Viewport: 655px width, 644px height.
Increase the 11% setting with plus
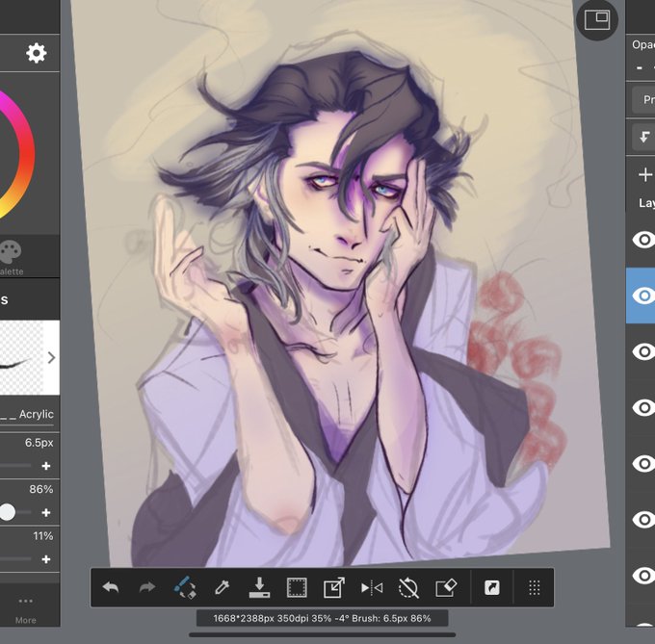click(46, 559)
